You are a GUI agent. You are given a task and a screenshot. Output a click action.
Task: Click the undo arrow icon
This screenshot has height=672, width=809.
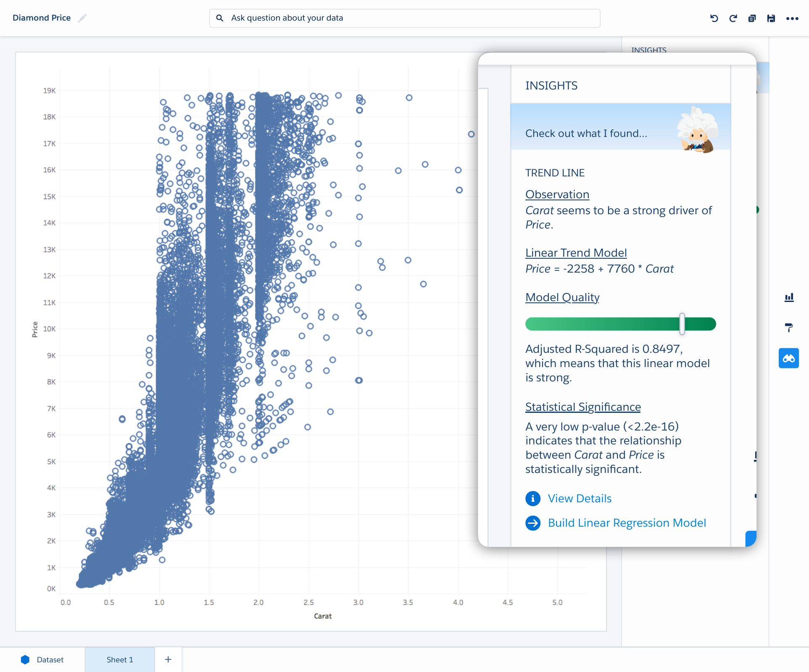point(714,18)
